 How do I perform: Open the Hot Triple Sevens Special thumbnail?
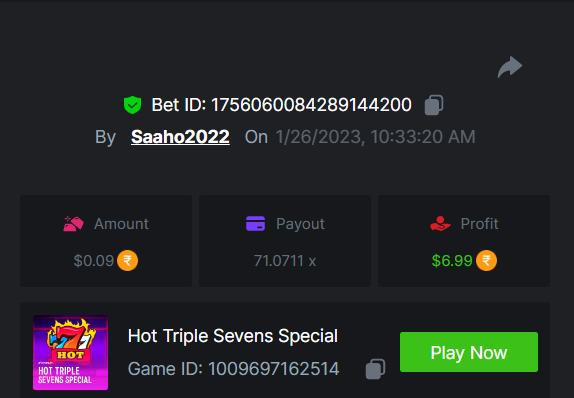[70, 352]
